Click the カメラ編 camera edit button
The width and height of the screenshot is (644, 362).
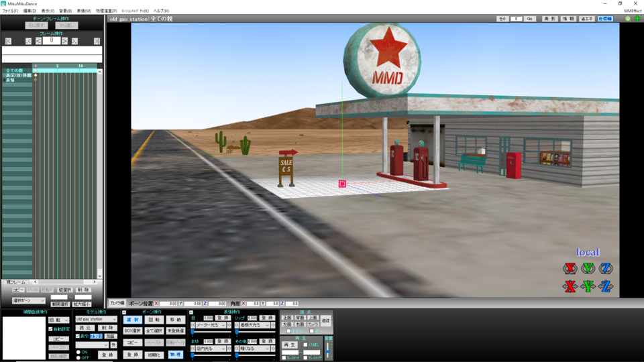click(117, 303)
